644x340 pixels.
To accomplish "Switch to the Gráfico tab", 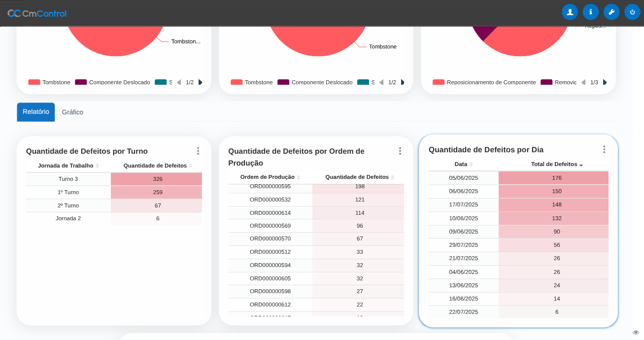I will pyautogui.click(x=72, y=112).
